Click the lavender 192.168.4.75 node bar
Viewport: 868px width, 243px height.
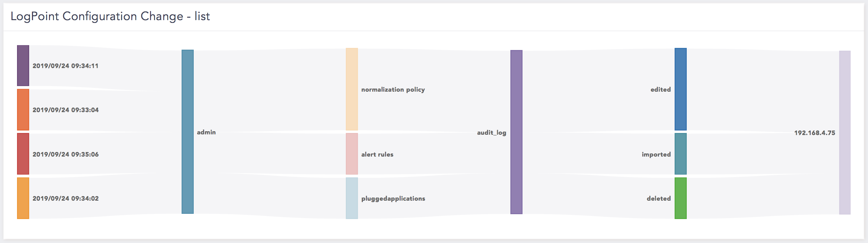pyautogui.click(x=845, y=133)
